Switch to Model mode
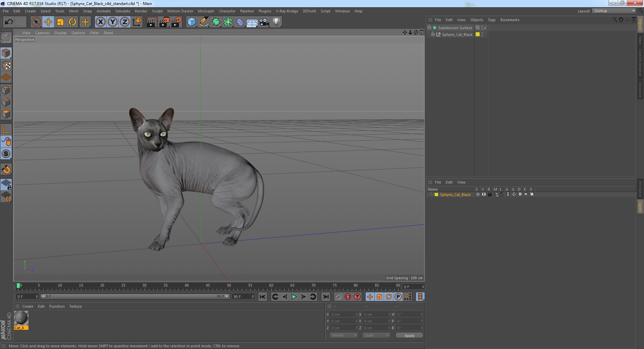644x349 pixels. coord(6,53)
